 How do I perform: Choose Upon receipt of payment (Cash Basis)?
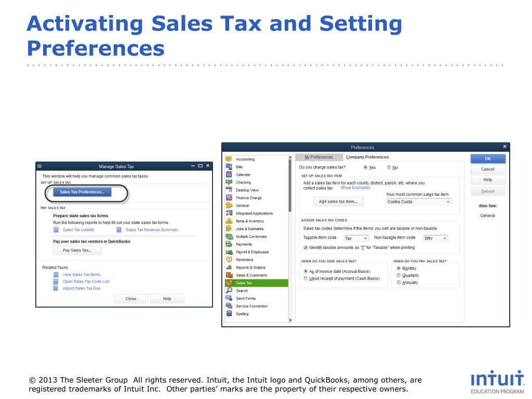pyautogui.click(x=305, y=278)
